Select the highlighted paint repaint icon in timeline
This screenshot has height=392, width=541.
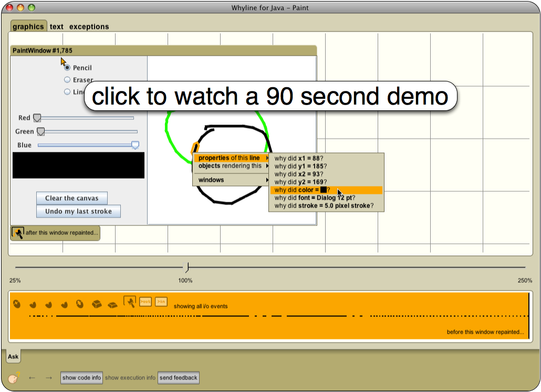129,302
